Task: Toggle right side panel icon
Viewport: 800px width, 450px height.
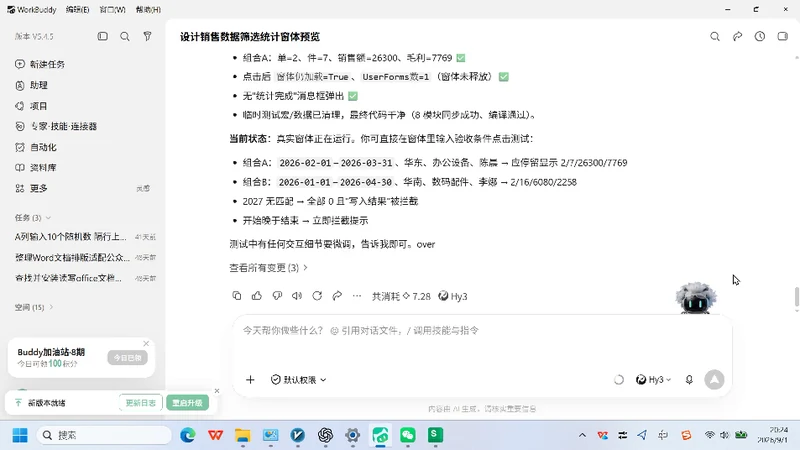Action: 782,36
